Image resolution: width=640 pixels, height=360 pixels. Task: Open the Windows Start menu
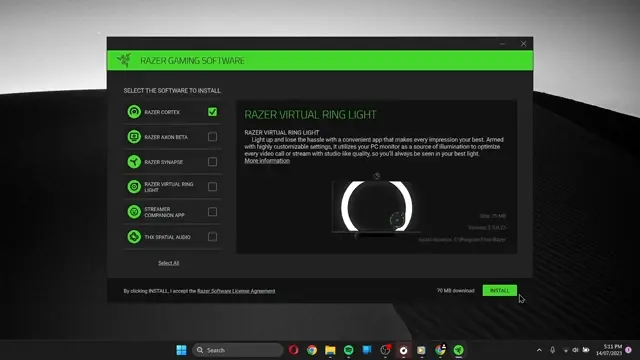pos(181,350)
